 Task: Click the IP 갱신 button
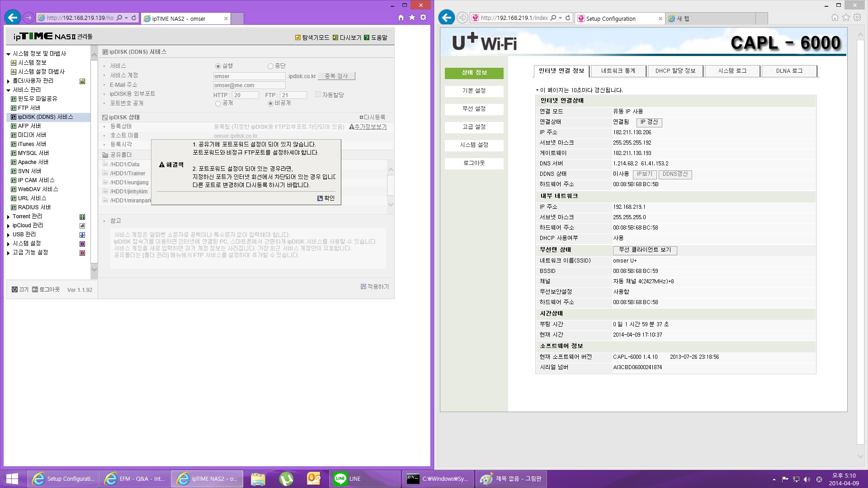click(649, 122)
